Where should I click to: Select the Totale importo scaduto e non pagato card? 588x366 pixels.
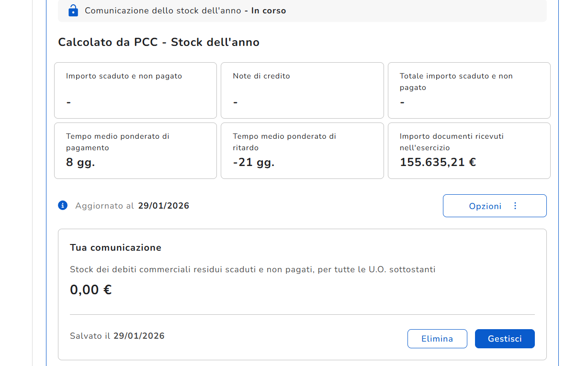tap(469, 90)
